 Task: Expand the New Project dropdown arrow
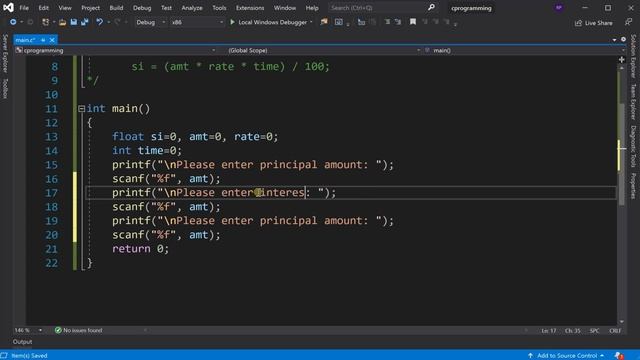(53, 22)
